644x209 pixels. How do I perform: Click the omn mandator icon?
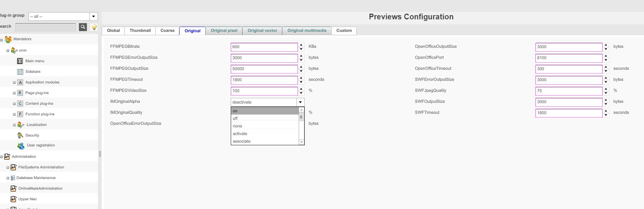coord(14,50)
